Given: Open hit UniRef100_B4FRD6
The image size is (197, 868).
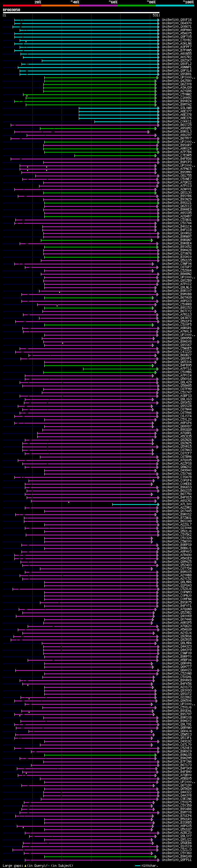Looking at the screenshot, I should tap(177, 159).
